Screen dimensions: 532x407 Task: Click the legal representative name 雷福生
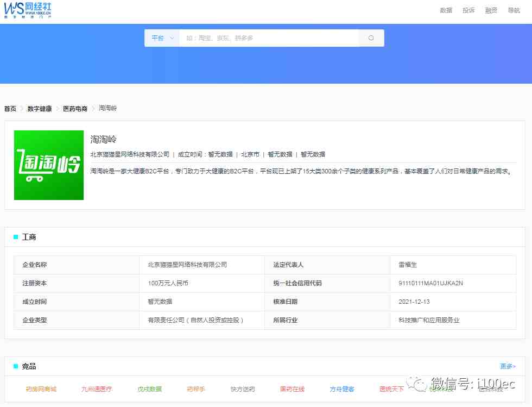(x=408, y=265)
